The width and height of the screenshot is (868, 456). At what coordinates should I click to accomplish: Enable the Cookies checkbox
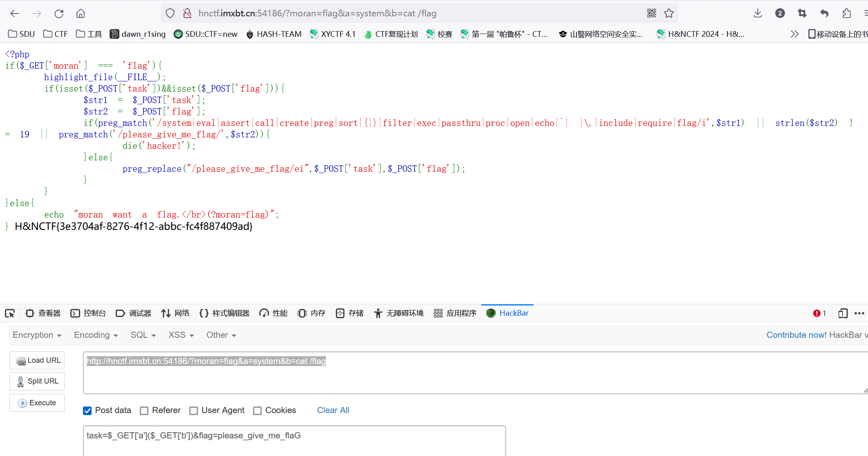(x=258, y=411)
